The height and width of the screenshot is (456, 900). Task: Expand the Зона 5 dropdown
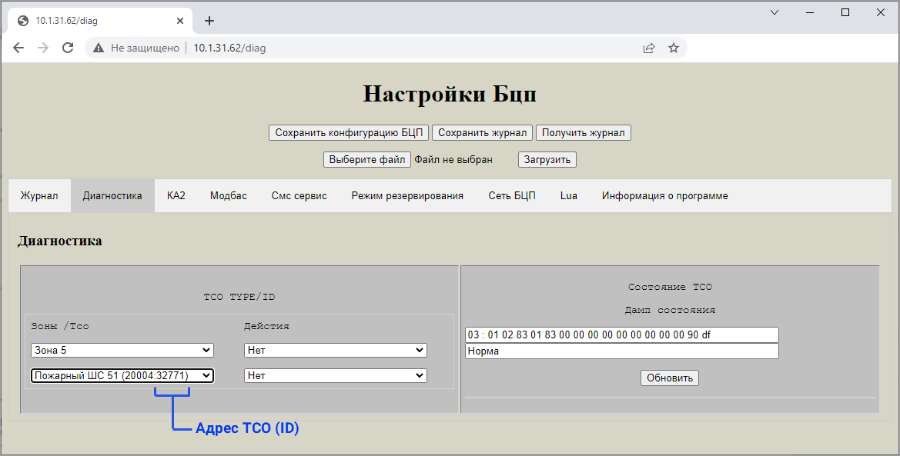click(x=122, y=350)
